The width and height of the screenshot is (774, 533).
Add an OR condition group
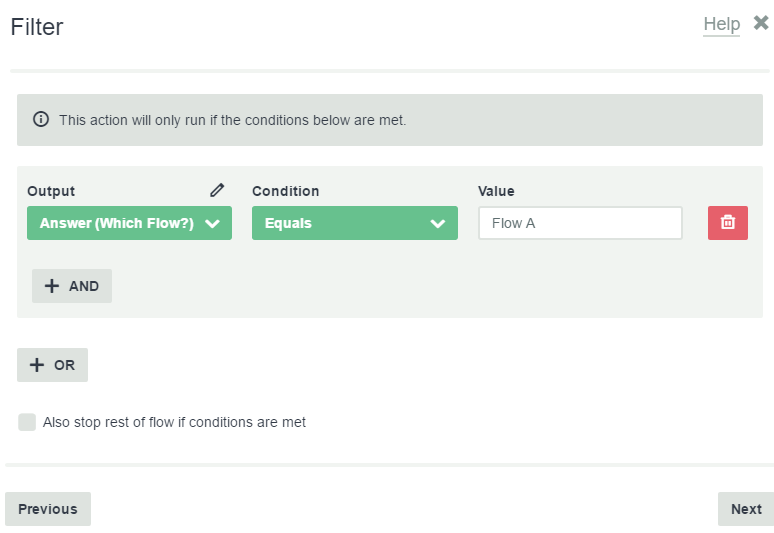52,365
